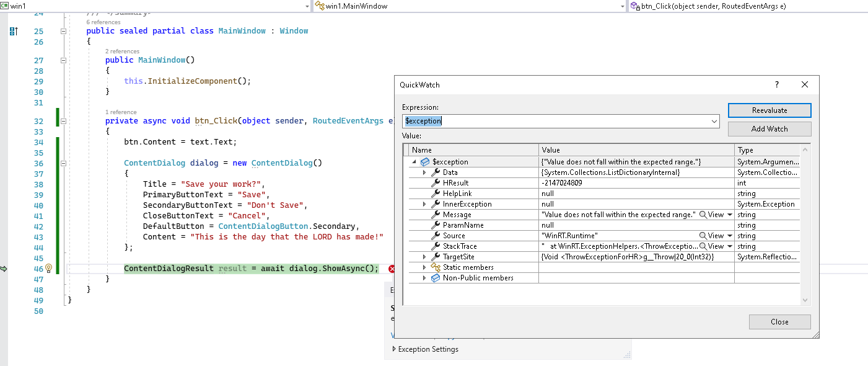Open the Expression combo box dropdown
The image size is (868, 366).
coord(714,121)
